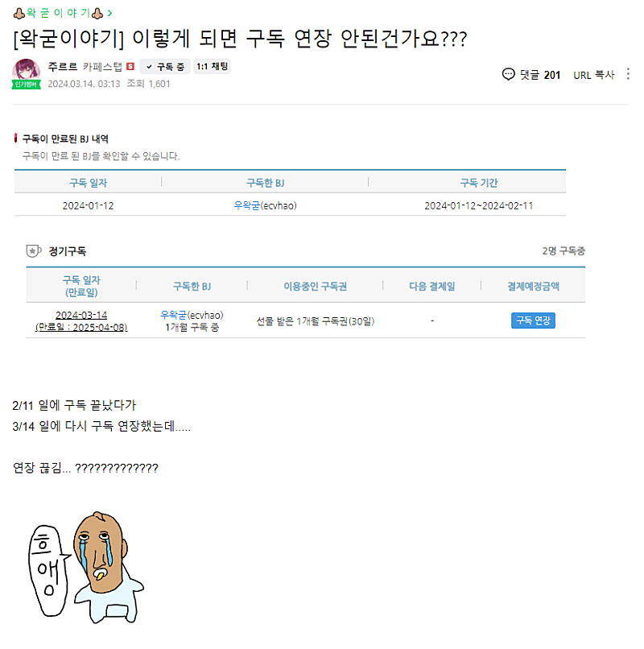Click the red S badge icon
The image size is (644, 649).
tap(130, 66)
